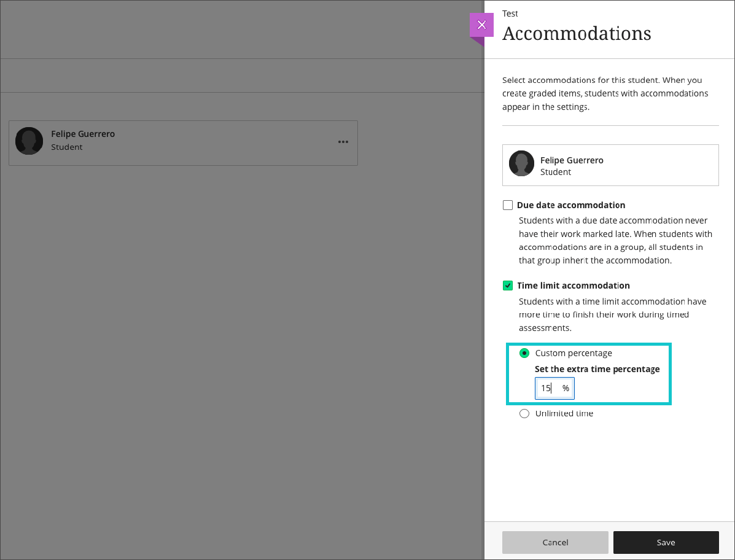Image resolution: width=735 pixels, height=560 pixels.
Task: Click the Time limit accommodation label text
Action: coord(574,286)
